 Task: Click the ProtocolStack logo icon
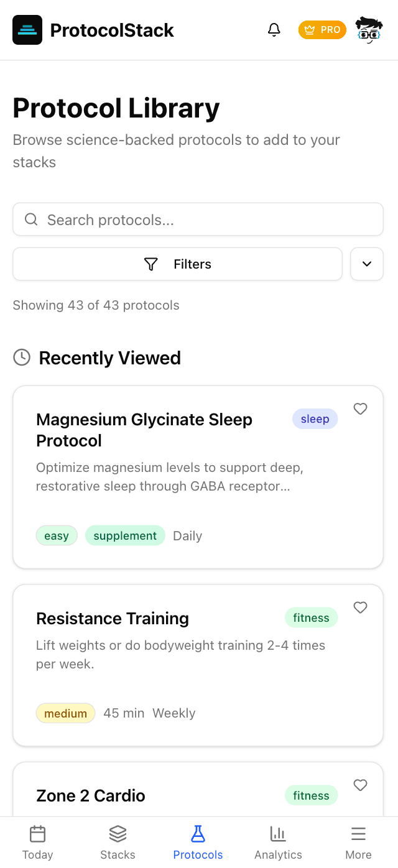[27, 30]
